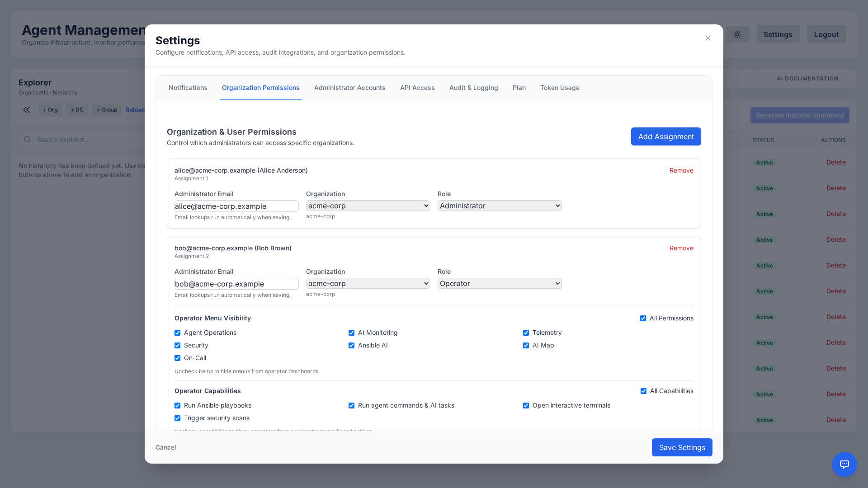Click Delete in the first agent row
Screen dimensions: 868x488
[x=836, y=162]
